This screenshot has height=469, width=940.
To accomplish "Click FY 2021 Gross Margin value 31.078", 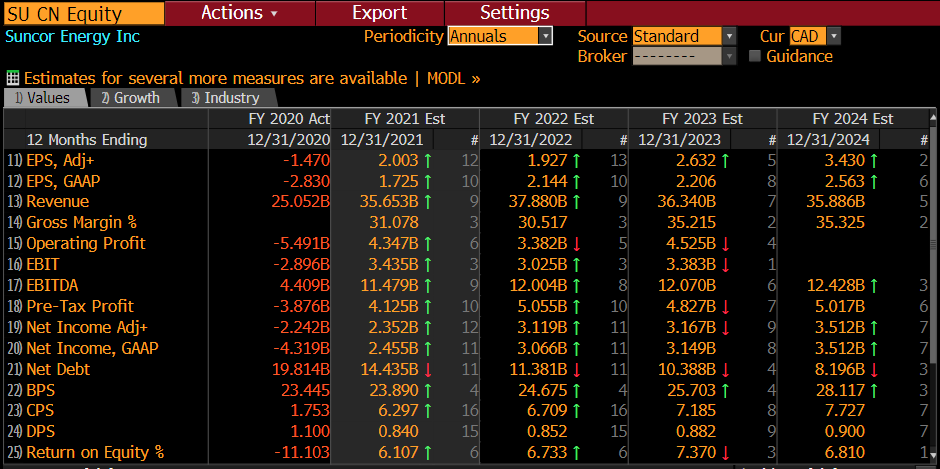I will coord(394,223).
